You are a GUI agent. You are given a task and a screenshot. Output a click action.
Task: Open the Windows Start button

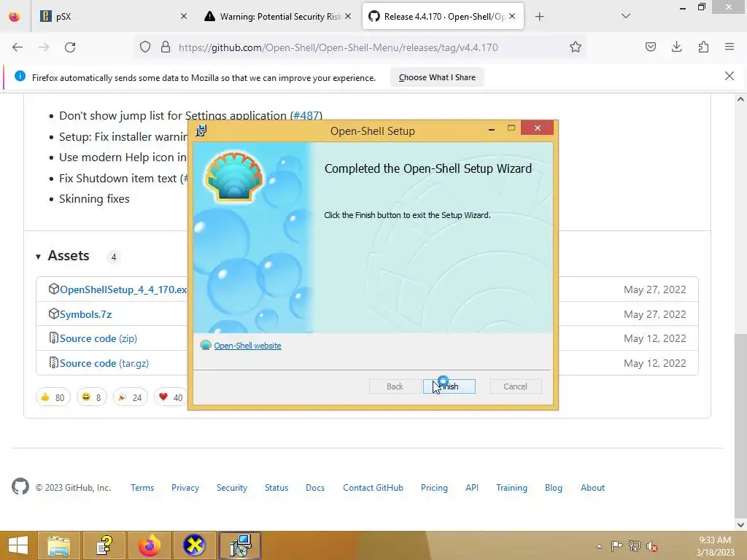coord(18,545)
